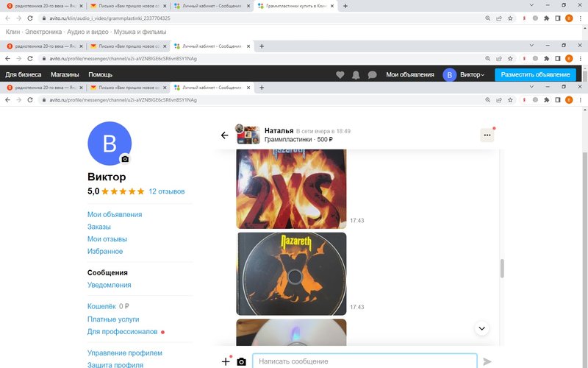Viewport: 588px width, 368px height.
Task: Open the 2XS flame album cover image
Action: (x=291, y=189)
